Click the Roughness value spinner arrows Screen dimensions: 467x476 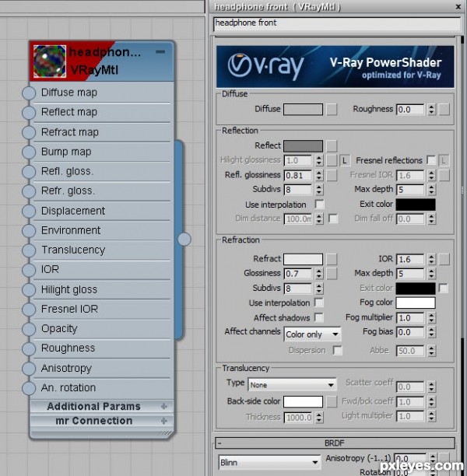(x=431, y=110)
